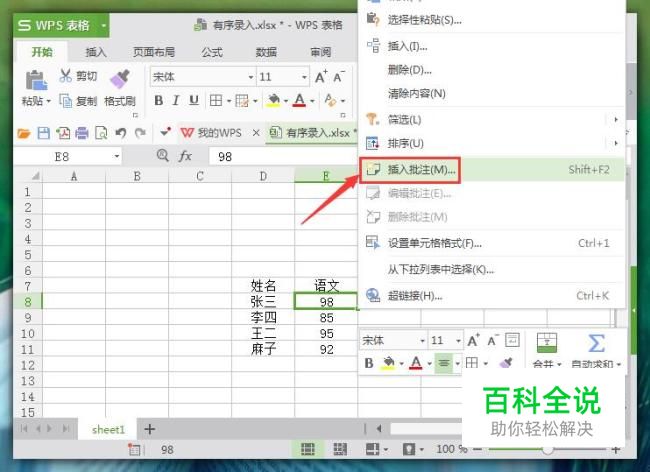
Task: Click the Undo arrow
Action: 121,133
